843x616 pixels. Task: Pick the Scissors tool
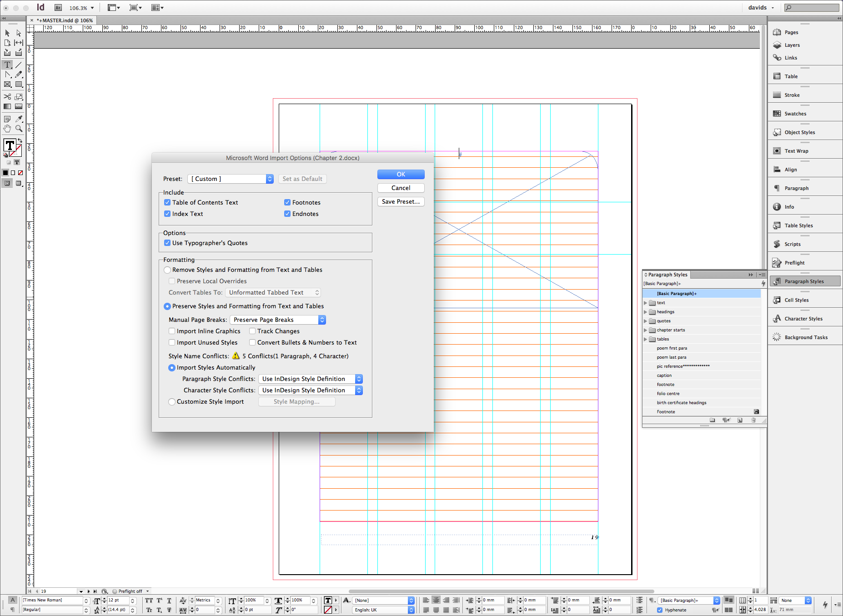(x=7, y=96)
